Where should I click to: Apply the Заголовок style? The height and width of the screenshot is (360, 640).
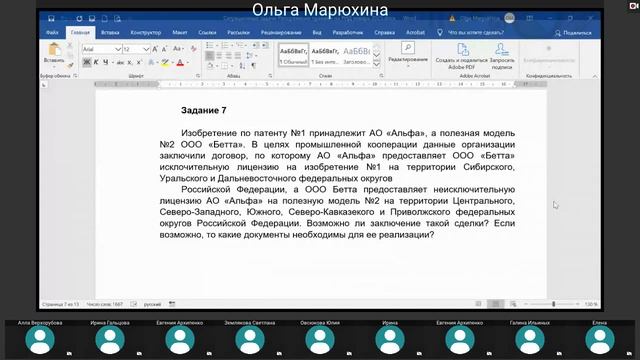click(x=357, y=55)
